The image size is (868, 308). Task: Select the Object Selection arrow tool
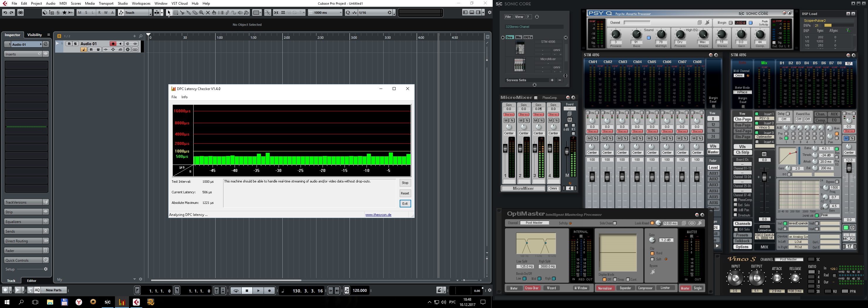click(x=169, y=13)
